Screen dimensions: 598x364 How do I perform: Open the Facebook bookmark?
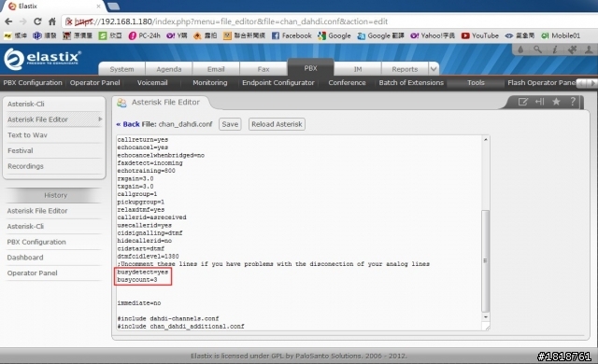pos(292,35)
